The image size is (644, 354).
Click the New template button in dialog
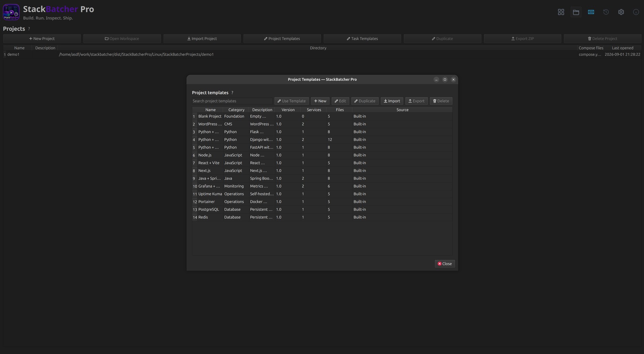[320, 101]
